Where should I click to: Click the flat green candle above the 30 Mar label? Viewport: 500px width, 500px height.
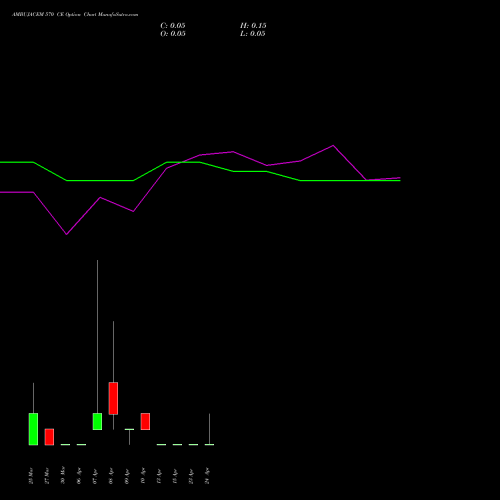65,444
